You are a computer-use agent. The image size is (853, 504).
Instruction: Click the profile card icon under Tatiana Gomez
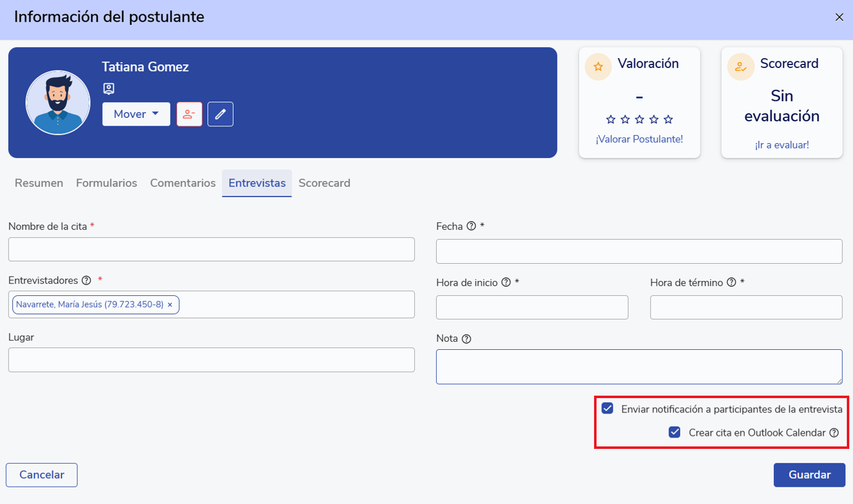[108, 89]
